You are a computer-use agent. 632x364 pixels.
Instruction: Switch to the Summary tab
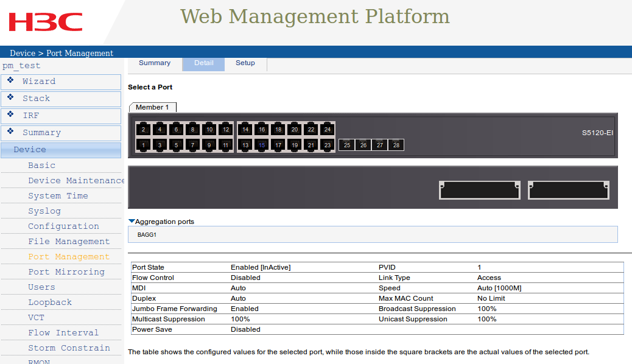point(155,63)
